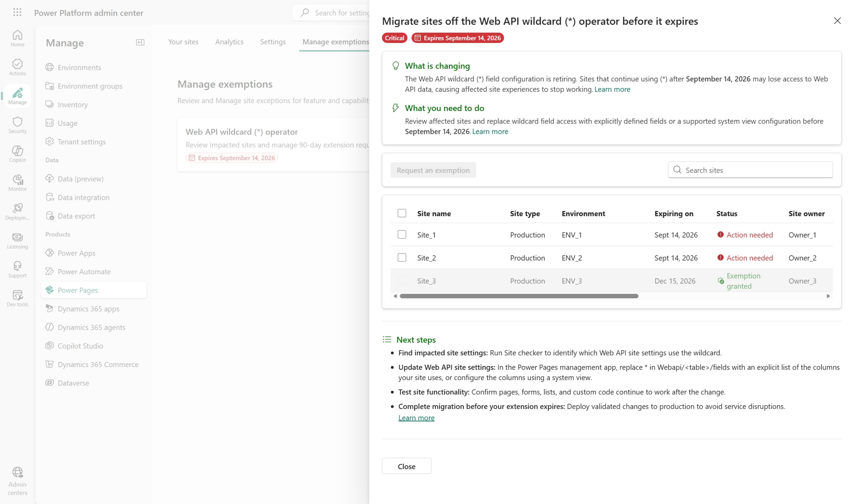Image resolution: width=854 pixels, height=504 pixels.
Task: Switch to the Your sites tab
Action: 183,42
